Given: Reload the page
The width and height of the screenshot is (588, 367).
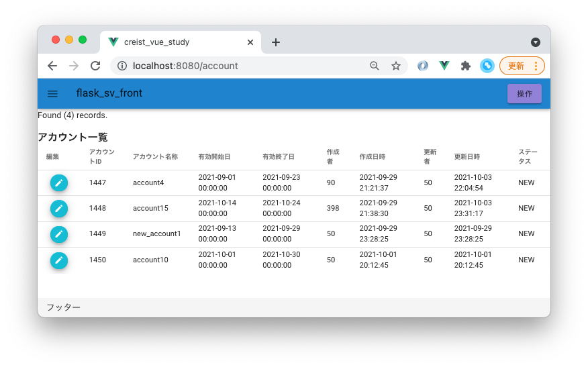Looking at the screenshot, I should (x=95, y=66).
